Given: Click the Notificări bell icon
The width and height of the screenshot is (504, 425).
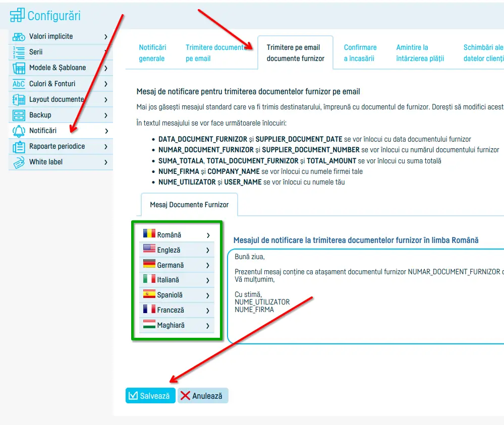Looking at the screenshot, I should [x=19, y=131].
